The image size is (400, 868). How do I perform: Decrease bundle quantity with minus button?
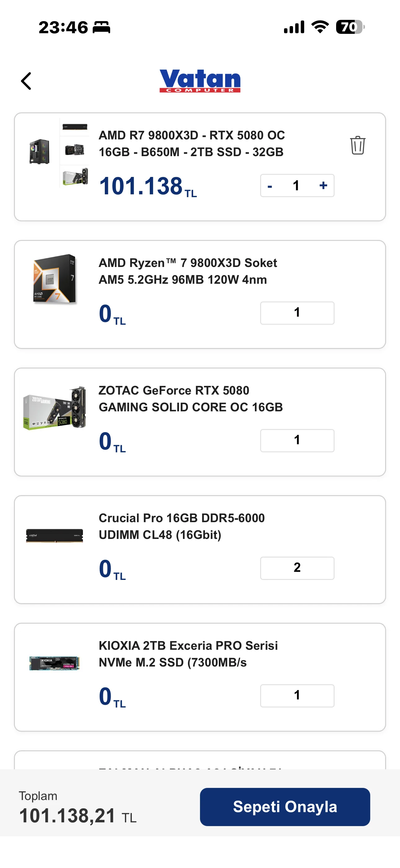coord(270,186)
